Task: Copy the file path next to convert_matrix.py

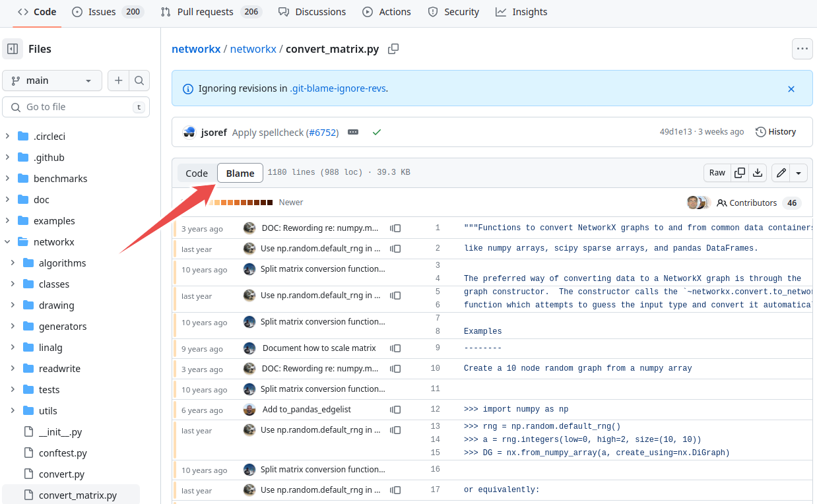Action: pyautogui.click(x=393, y=49)
